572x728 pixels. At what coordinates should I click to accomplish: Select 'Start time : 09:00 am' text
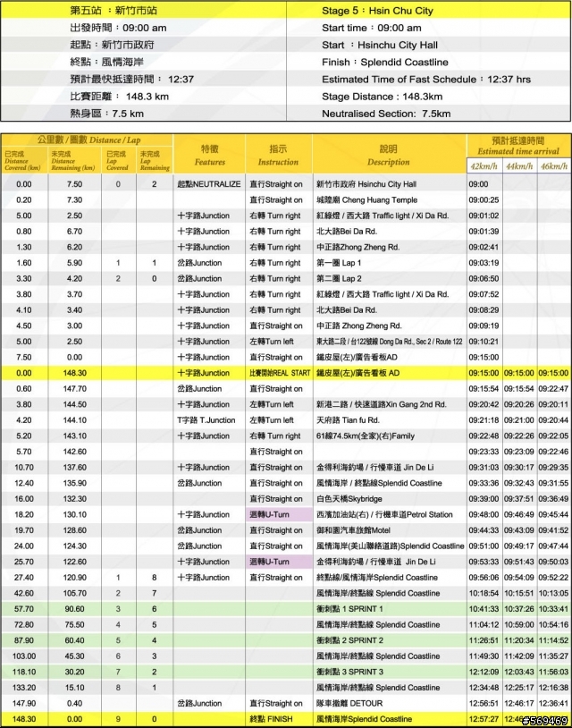(371, 28)
